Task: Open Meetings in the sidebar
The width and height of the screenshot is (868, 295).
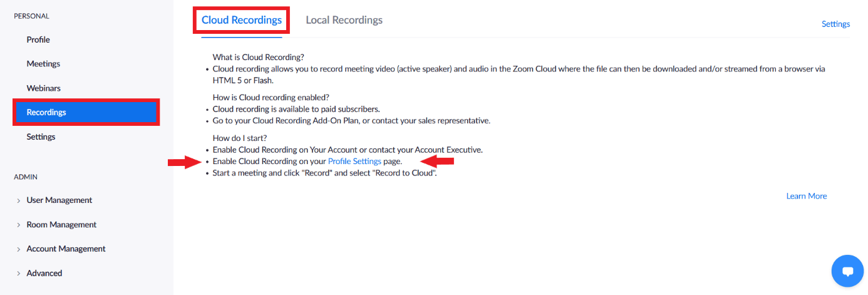Action: coord(43,64)
